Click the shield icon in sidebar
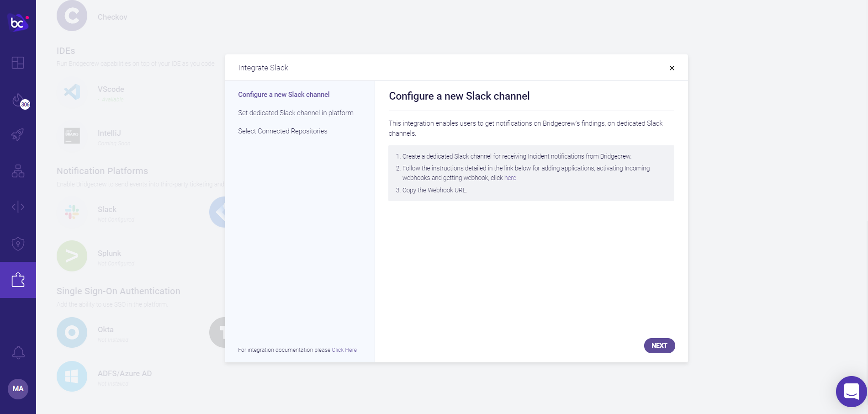 (18, 244)
